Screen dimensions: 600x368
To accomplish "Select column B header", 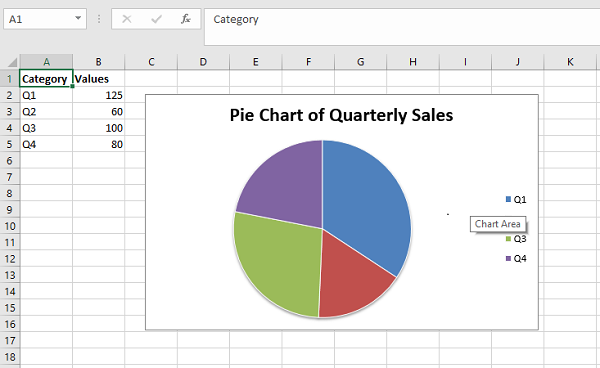I will (98, 62).
